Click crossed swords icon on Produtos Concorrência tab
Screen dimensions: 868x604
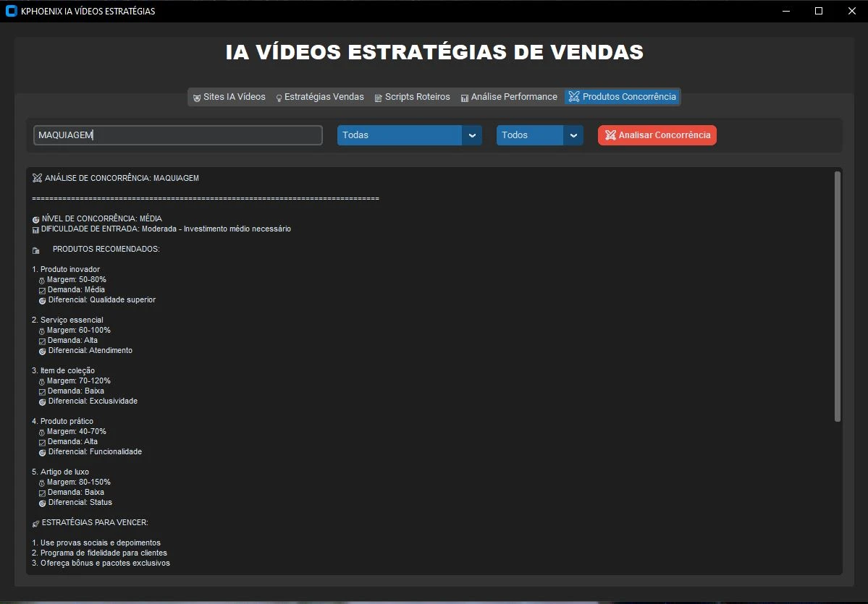coord(574,97)
